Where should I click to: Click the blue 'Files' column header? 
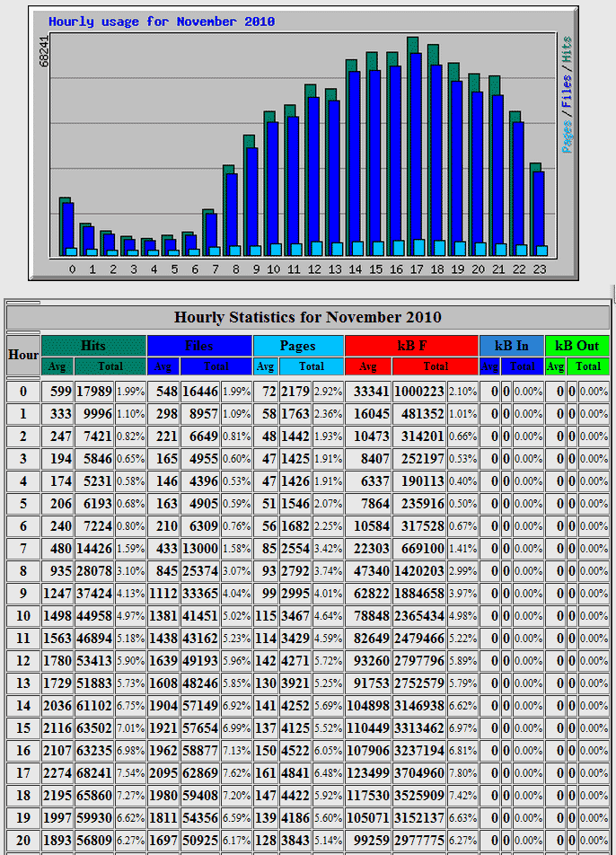click(199, 346)
